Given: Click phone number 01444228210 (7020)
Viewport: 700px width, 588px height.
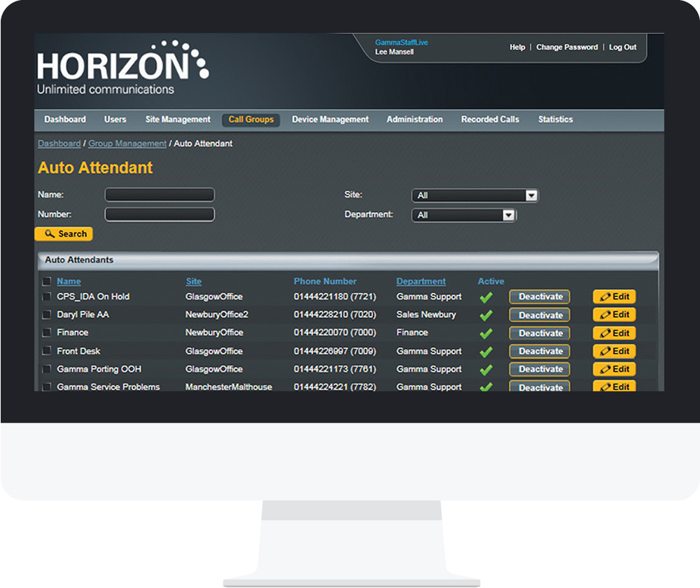Looking at the screenshot, I should 335,314.
